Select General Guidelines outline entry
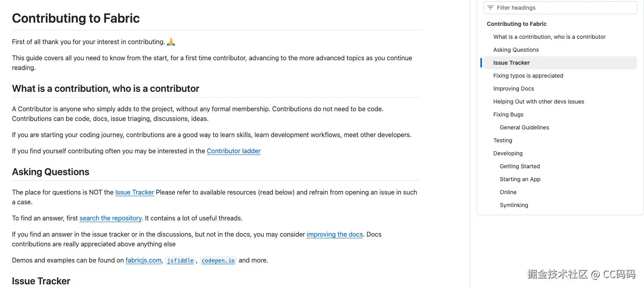This screenshot has width=644, height=288. coord(525,127)
